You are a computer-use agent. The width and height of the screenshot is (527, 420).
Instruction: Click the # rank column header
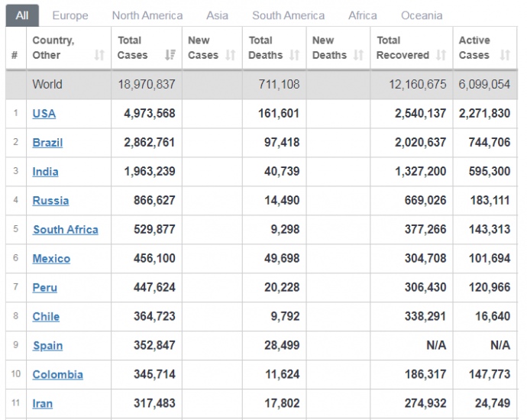(15, 55)
